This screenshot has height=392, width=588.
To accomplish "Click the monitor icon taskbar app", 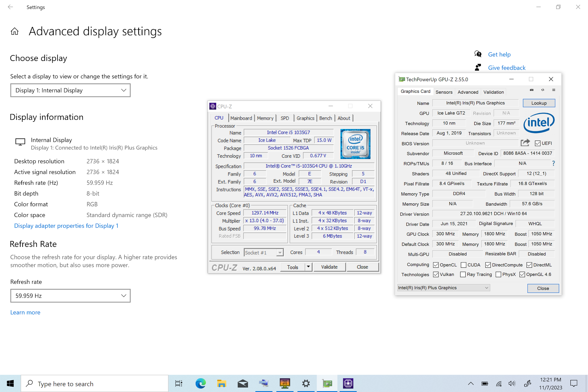I will click(285, 383).
